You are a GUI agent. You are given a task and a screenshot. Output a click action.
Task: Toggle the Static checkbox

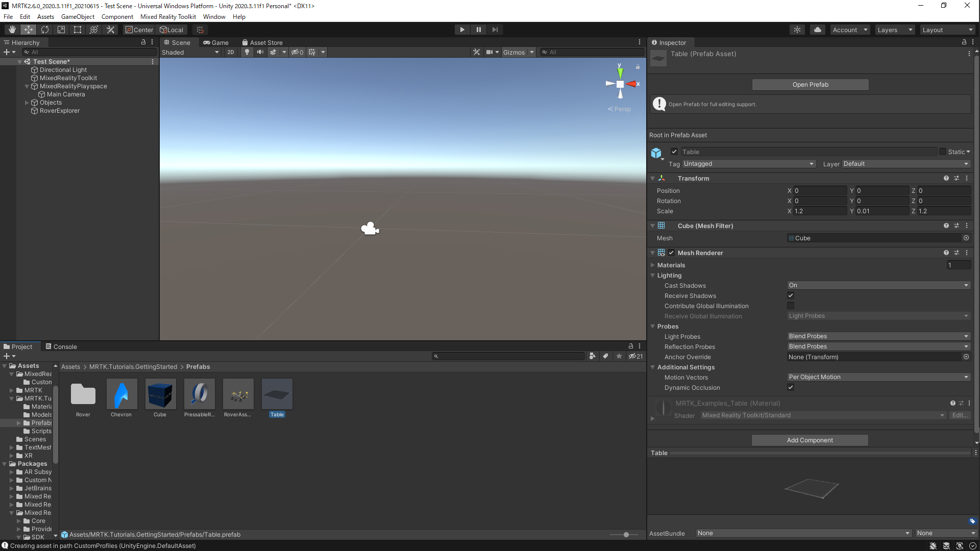click(943, 152)
